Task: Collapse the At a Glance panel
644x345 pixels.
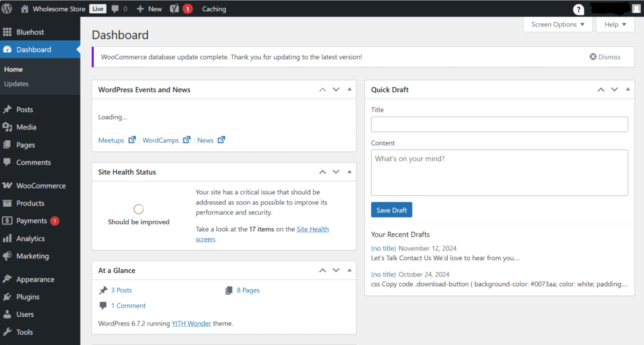Action: pos(350,270)
